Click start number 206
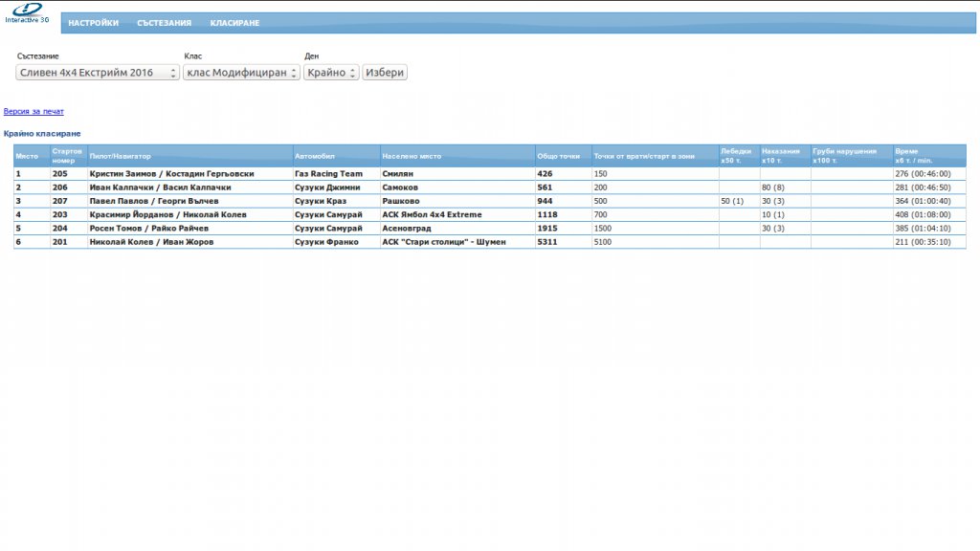 click(x=60, y=187)
